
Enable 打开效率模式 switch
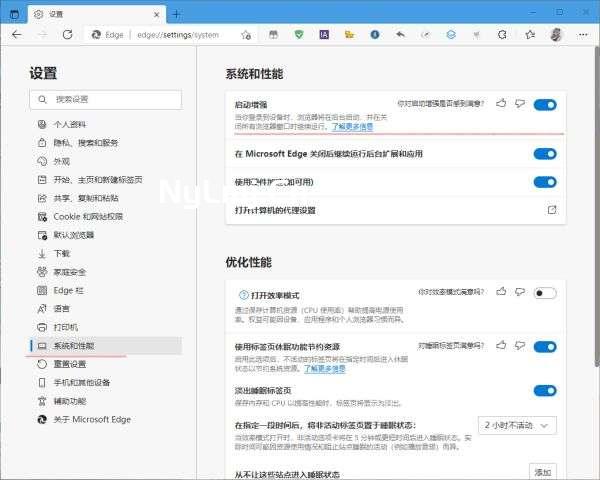pyautogui.click(x=545, y=293)
